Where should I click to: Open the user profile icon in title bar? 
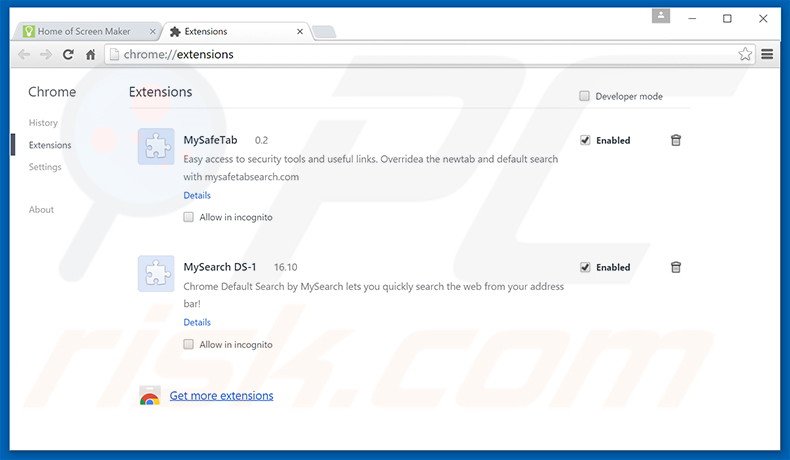pos(661,16)
